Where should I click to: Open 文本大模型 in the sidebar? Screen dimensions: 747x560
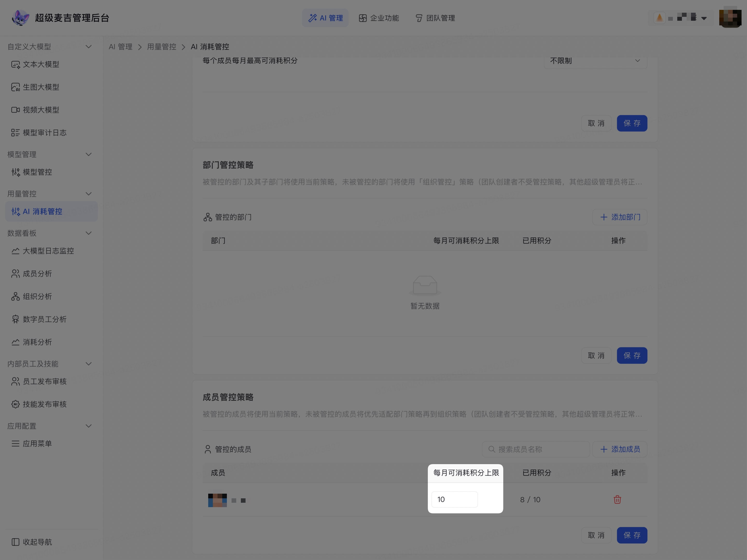[51, 64]
